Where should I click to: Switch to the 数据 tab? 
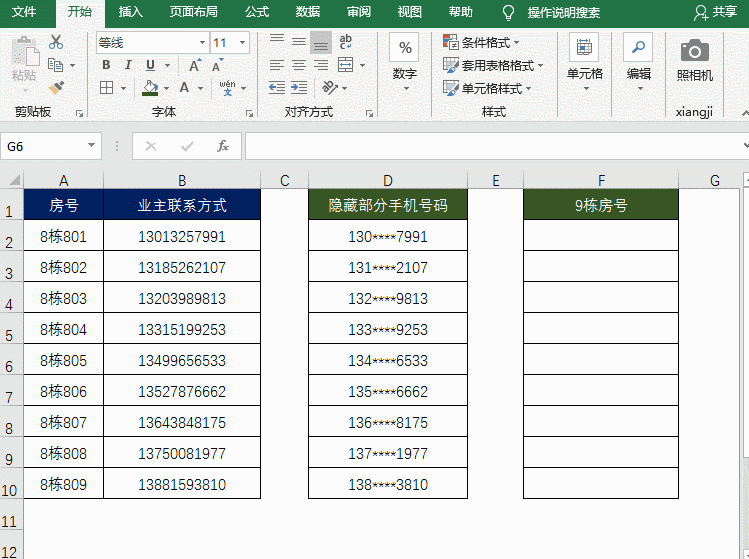pos(308,12)
